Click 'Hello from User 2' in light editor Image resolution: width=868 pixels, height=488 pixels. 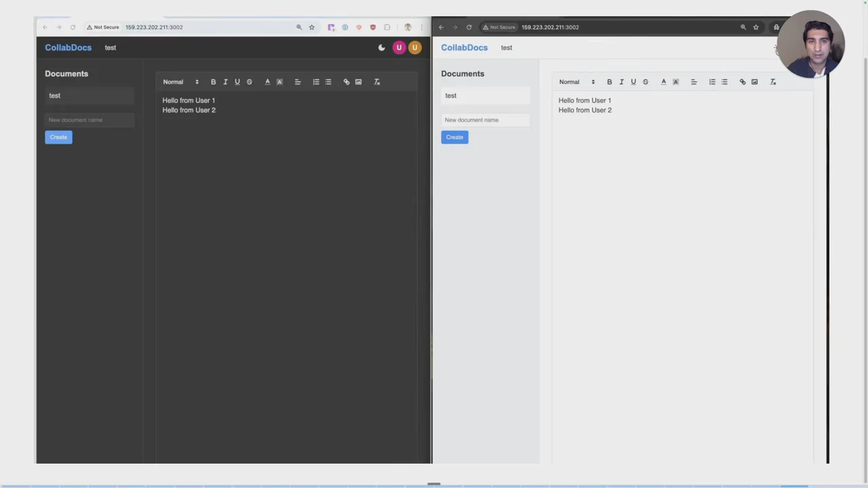[x=585, y=110]
